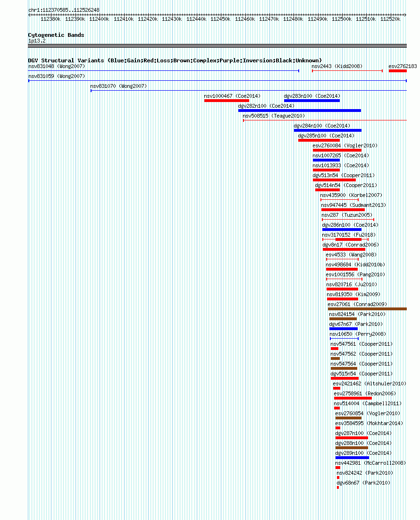Click the 112380k ruler tick label
This screenshot has height=520, width=420.
(x=50, y=19)
